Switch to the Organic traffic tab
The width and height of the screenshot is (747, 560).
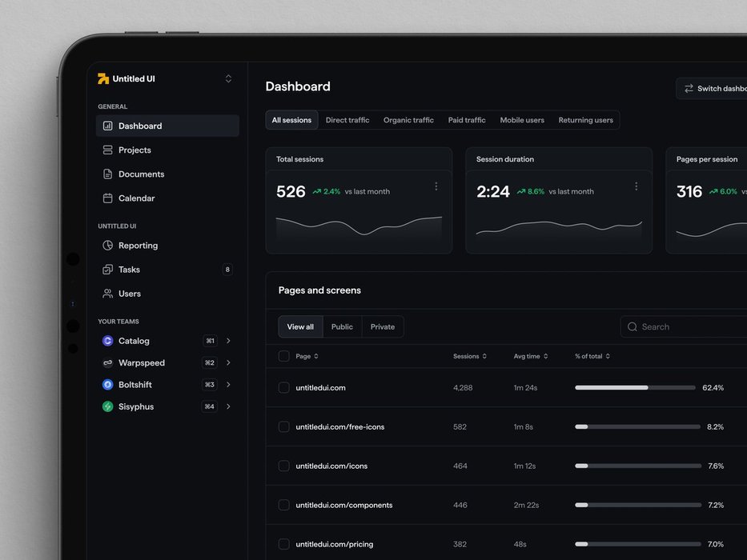click(408, 120)
